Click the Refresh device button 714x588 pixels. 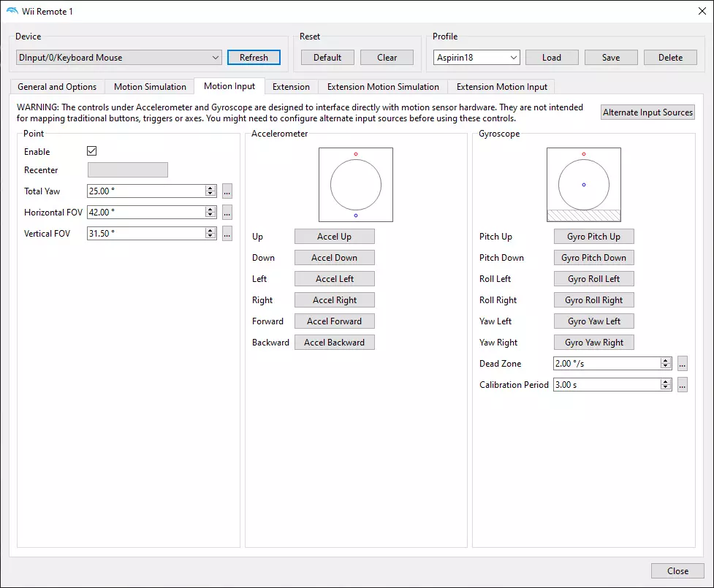coord(254,58)
